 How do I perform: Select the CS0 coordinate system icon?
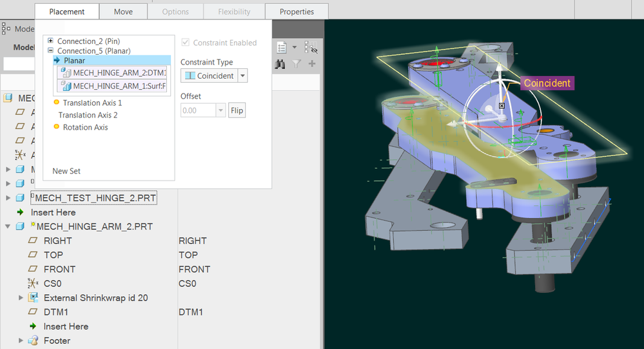[33, 284]
